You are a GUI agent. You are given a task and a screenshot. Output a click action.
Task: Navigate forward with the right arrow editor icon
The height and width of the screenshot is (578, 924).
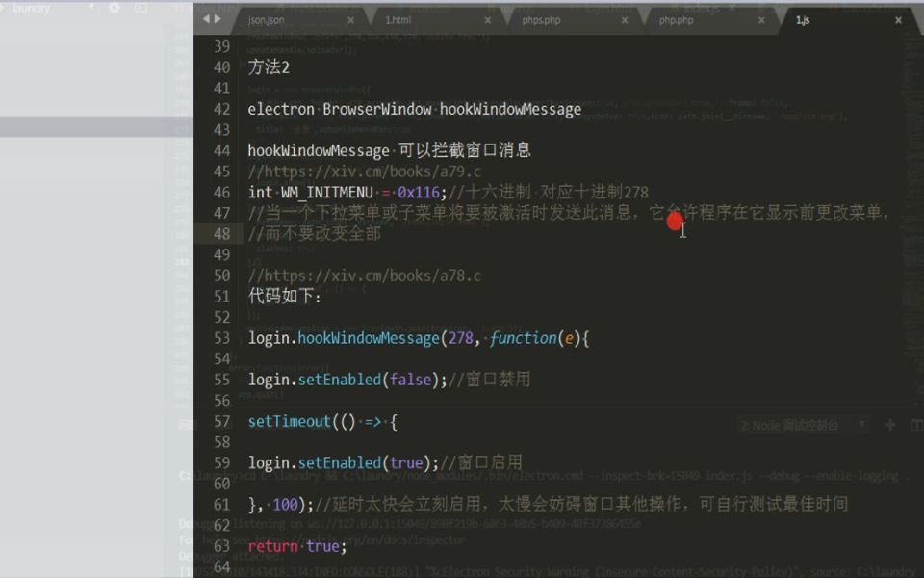pyautogui.click(x=217, y=16)
